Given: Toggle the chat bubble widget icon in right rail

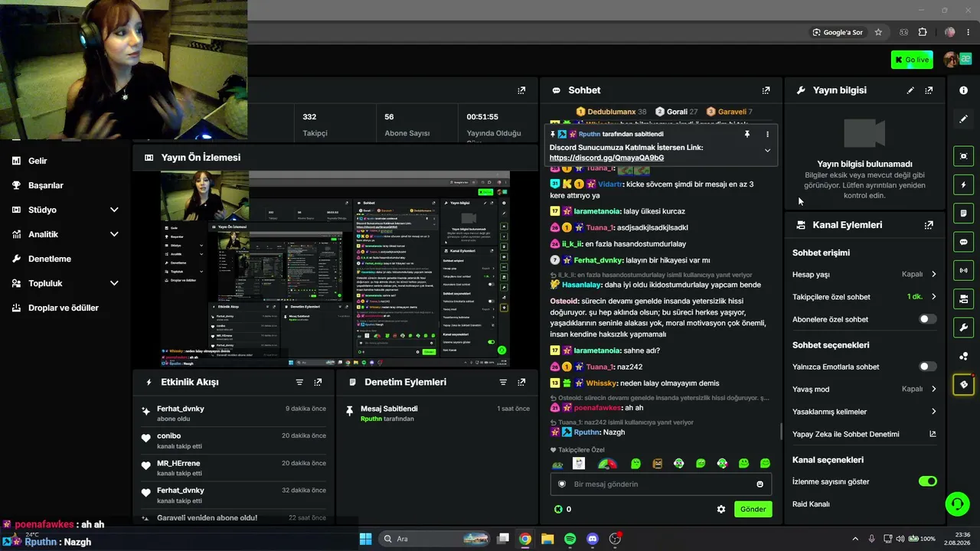Looking at the screenshot, I should [x=963, y=242].
